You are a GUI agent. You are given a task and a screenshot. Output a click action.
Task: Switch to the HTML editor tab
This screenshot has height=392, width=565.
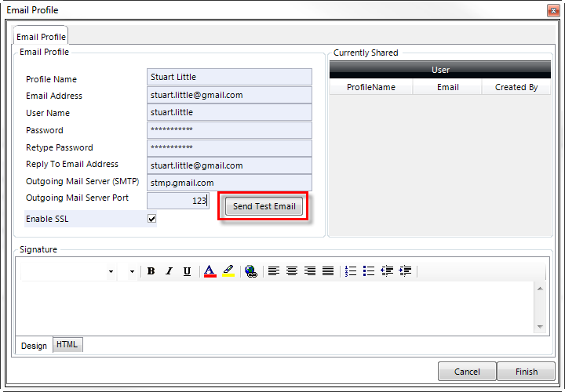(67, 344)
